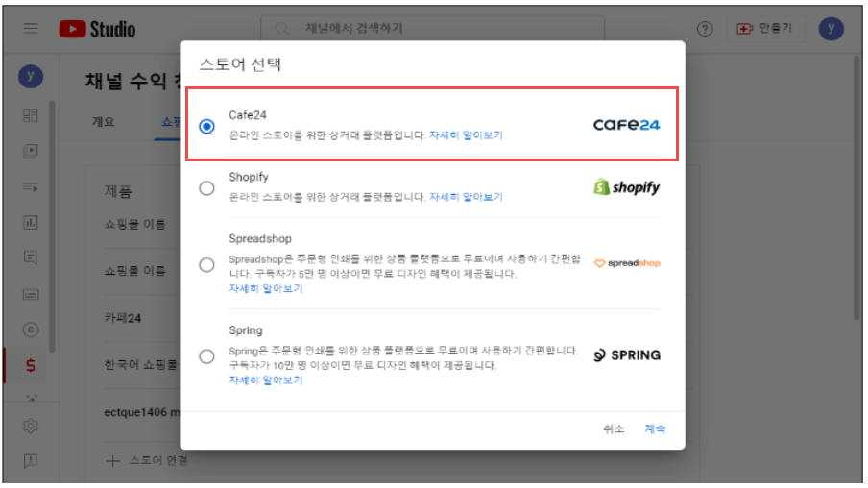Switch to the 개요 tab
The image size is (868, 488).
(103, 122)
